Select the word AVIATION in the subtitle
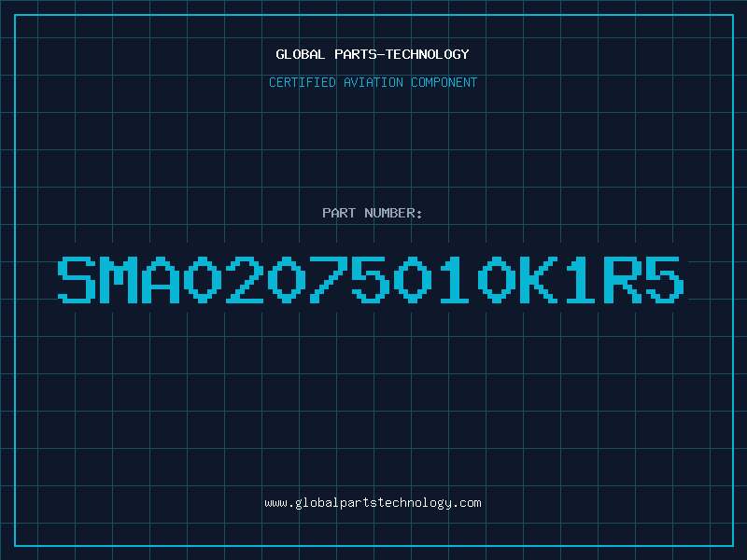Screen dimensions: 747x560 pyautogui.click(x=373, y=82)
